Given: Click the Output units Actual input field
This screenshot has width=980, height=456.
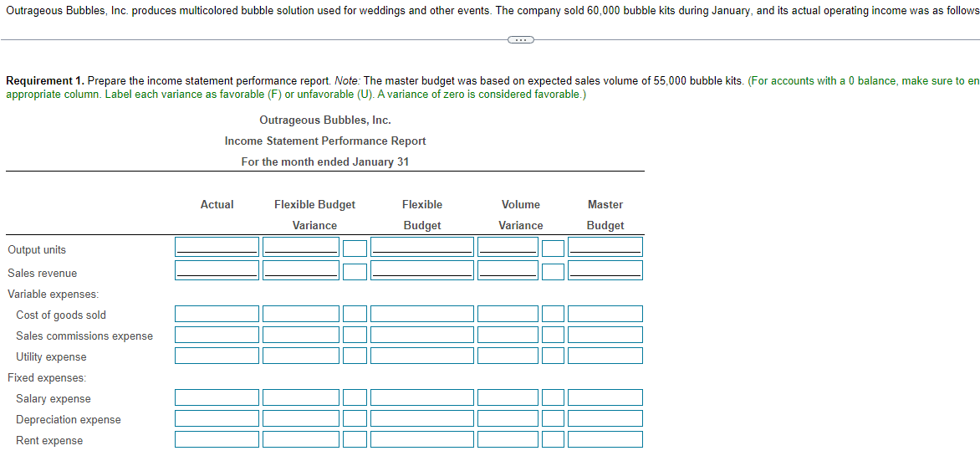Looking at the screenshot, I should pyautogui.click(x=217, y=247).
